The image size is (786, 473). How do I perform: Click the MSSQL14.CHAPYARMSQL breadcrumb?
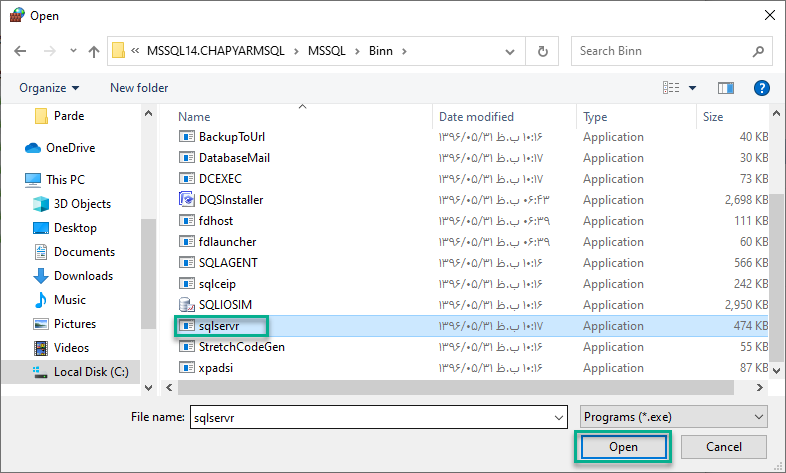pos(216,51)
